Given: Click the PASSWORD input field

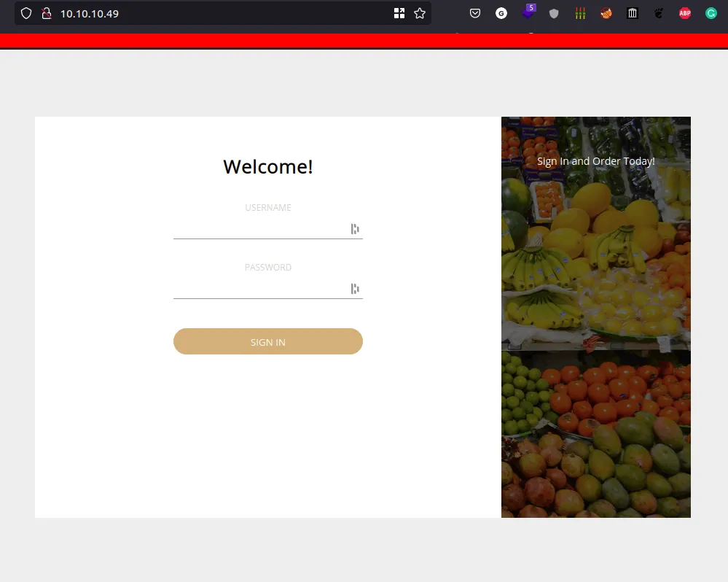Looking at the screenshot, I should point(268,288).
